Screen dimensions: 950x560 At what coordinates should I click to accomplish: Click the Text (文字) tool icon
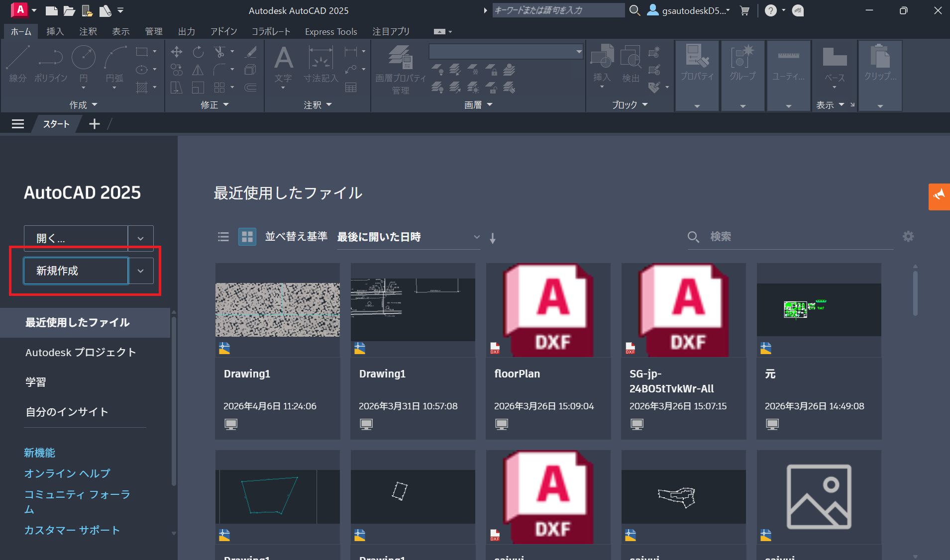click(283, 58)
